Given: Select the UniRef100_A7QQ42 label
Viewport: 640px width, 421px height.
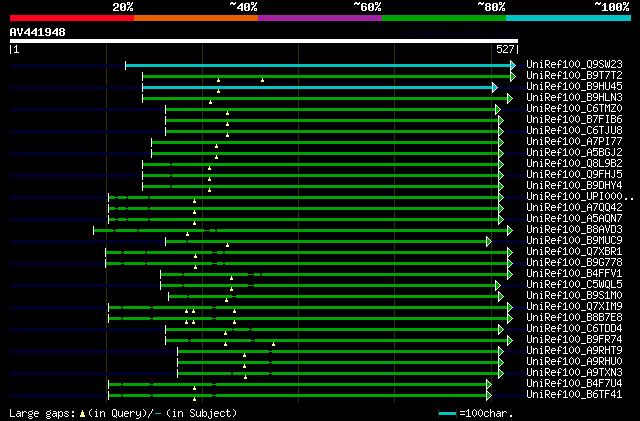Looking at the screenshot, I should [x=574, y=208].
